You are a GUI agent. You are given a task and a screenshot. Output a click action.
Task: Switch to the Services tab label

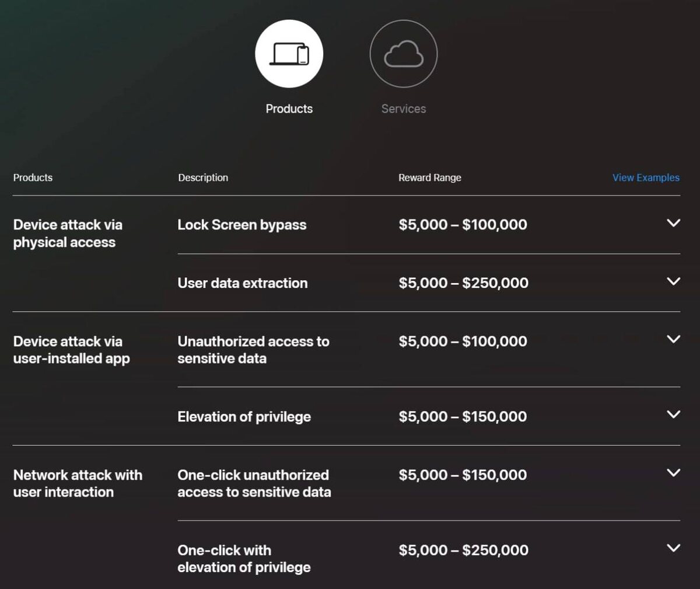403,109
